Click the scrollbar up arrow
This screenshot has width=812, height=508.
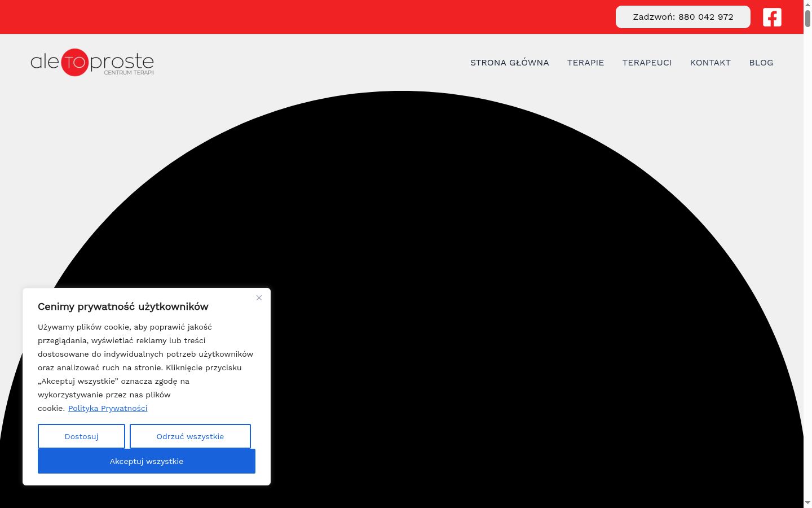pyautogui.click(x=807, y=4)
